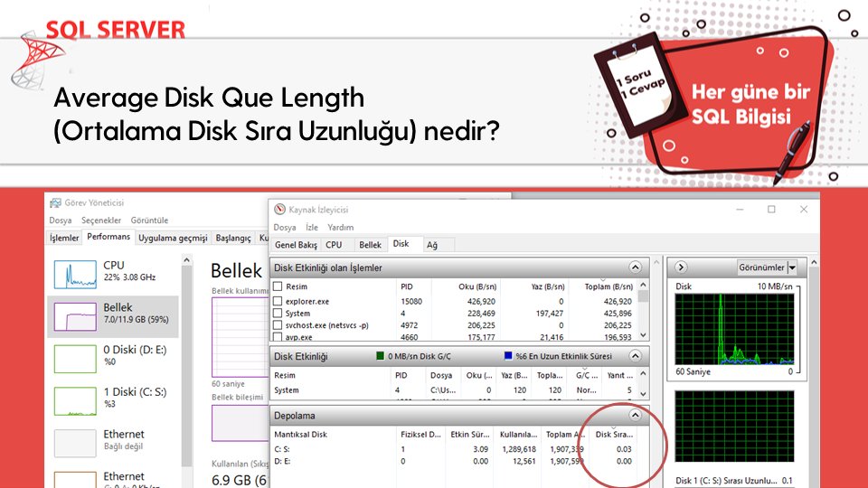
Task: Open Seçenekler menu in Görev Yöneticisi
Action: tap(100, 221)
